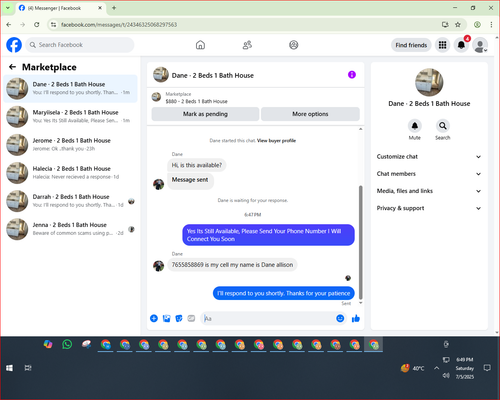The image size is (500, 400).
Task: Open the tab search dropdown
Action: (8, 8)
